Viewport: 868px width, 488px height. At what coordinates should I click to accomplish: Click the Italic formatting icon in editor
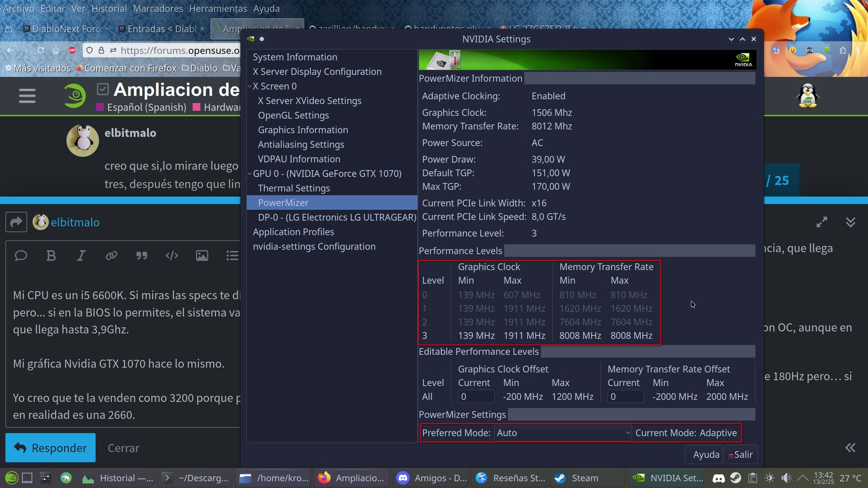(x=81, y=256)
